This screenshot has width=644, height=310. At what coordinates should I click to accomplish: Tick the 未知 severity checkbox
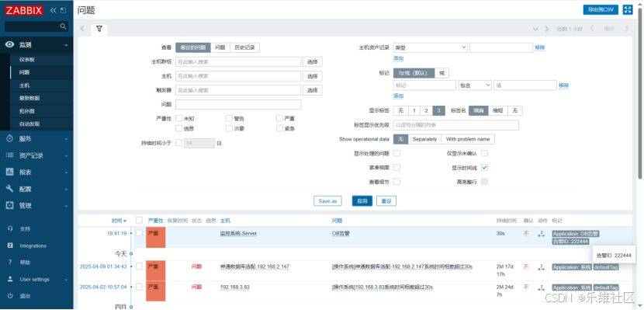coord(178,118)
